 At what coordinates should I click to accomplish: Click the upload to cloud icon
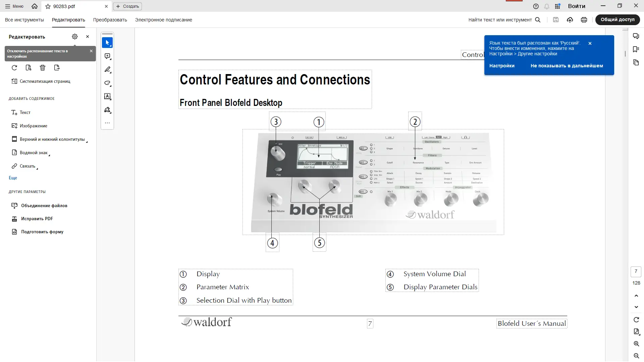pos(570,20)
